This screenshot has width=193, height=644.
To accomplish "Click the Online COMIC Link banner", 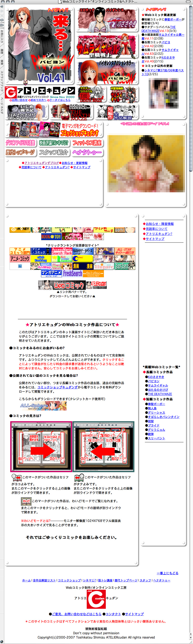I will pyautogui.click(x=72, y=236).
